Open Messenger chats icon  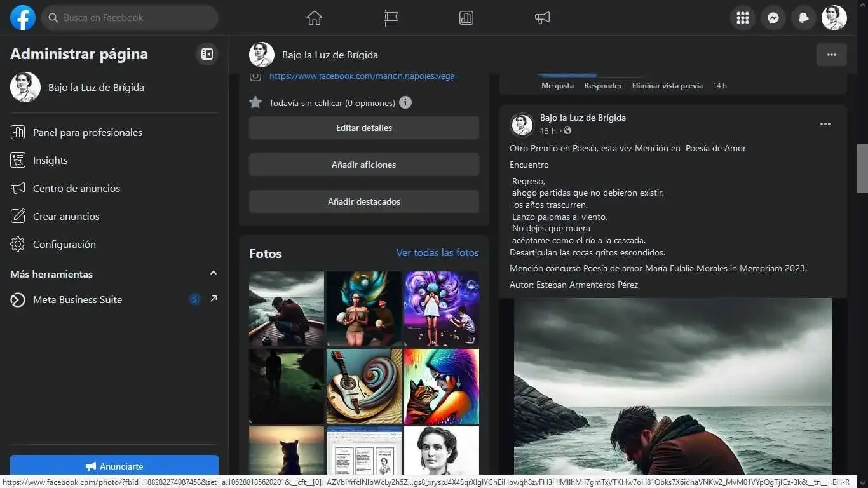(x=773, y=18)
